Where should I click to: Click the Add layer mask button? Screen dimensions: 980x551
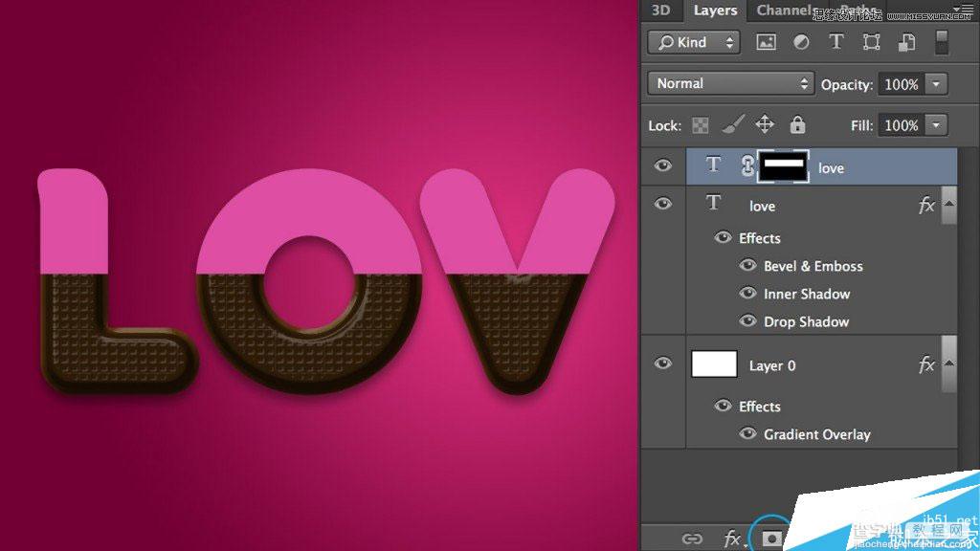772,539
